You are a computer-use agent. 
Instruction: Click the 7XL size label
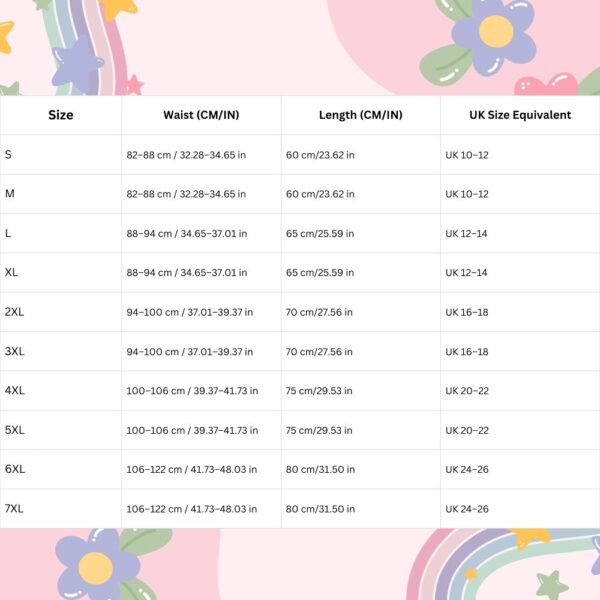pyautogui.click(x=15, y=509)
